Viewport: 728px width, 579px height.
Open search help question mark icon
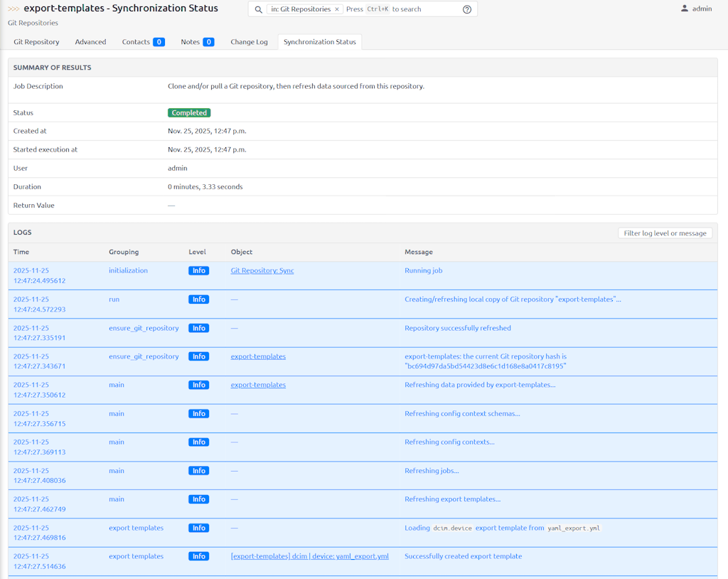tap(467, 9)
